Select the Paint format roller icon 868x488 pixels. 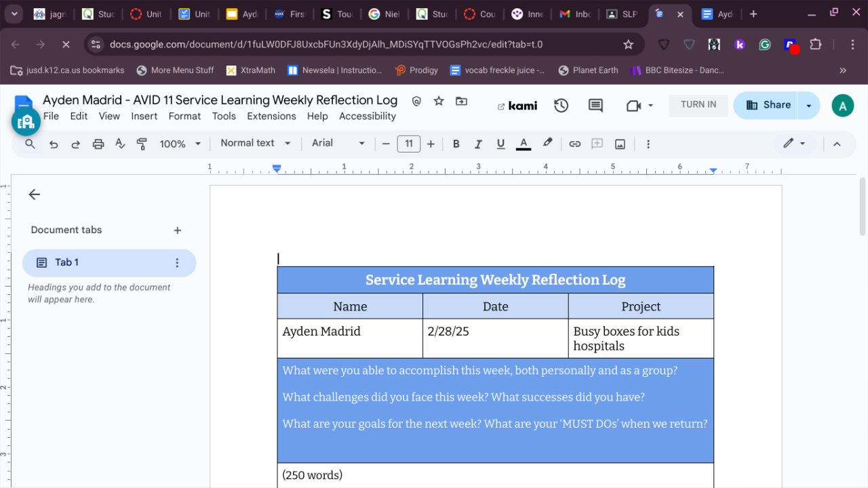coord(142,144)
